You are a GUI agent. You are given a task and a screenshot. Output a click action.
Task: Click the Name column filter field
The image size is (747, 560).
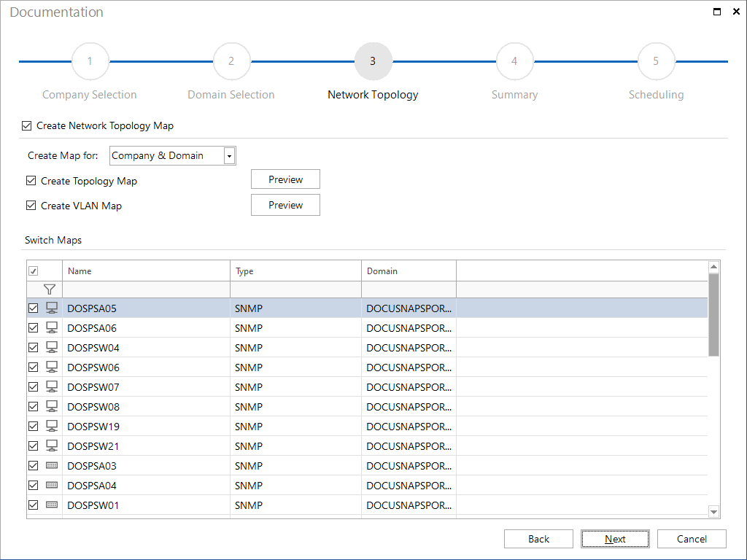coord(146,289)
